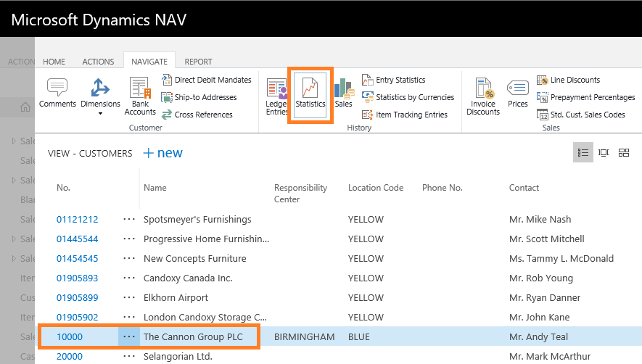Open Sales history chart button

tap(344, 93)
